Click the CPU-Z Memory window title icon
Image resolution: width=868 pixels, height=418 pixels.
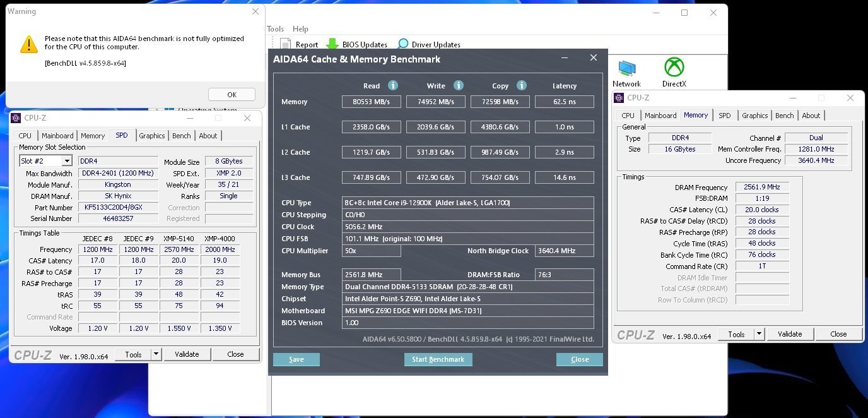(619, 98)
